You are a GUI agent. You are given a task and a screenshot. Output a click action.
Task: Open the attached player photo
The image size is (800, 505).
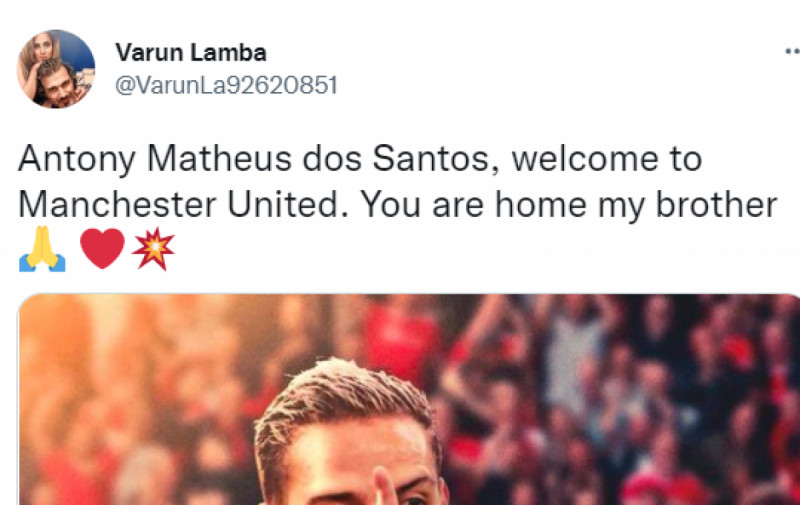(x=409, y=399)
